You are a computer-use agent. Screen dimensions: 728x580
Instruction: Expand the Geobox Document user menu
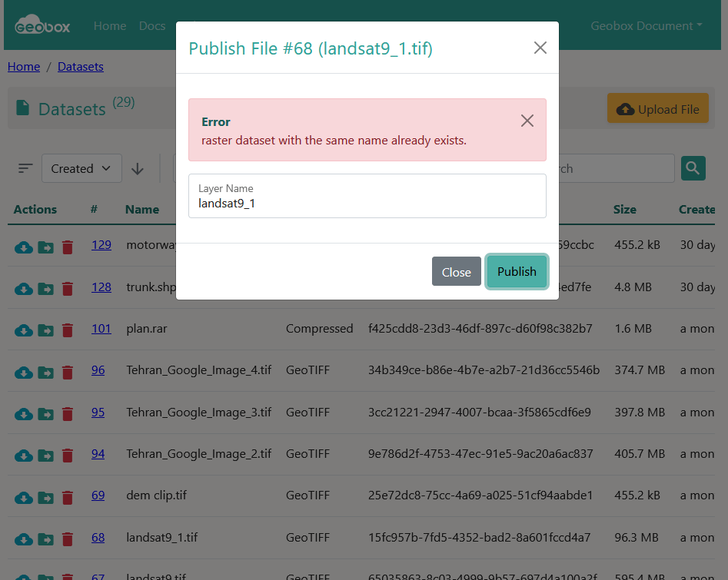pyautogui.click(x=646, y=26)
